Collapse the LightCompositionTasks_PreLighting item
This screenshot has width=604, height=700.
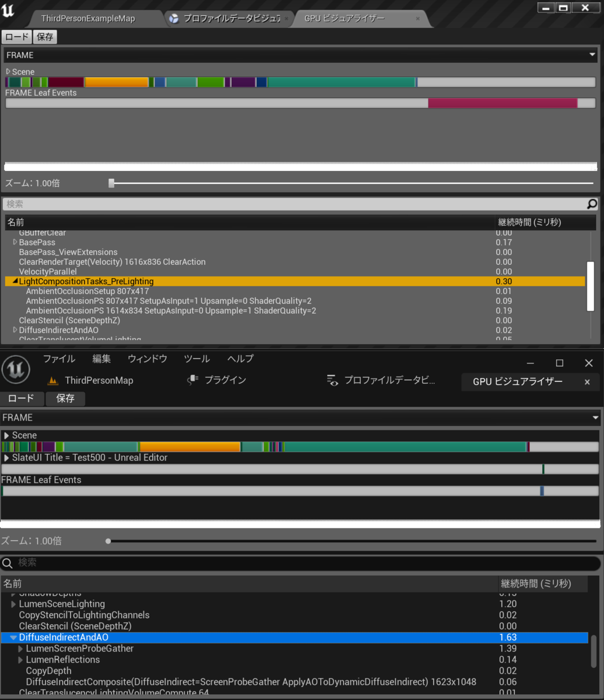click(15, 281)
